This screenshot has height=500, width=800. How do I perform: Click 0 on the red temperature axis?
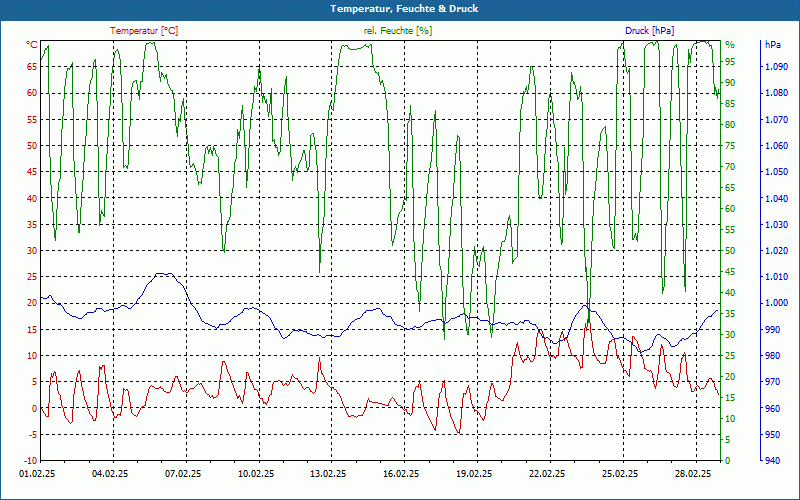tap(35, 408)
